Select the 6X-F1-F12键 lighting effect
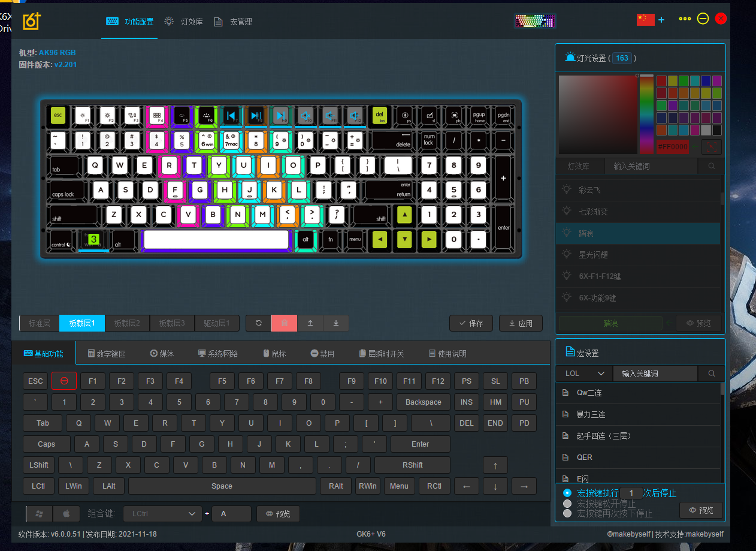This screenshot has height=551, width=756. click(638, 276)
